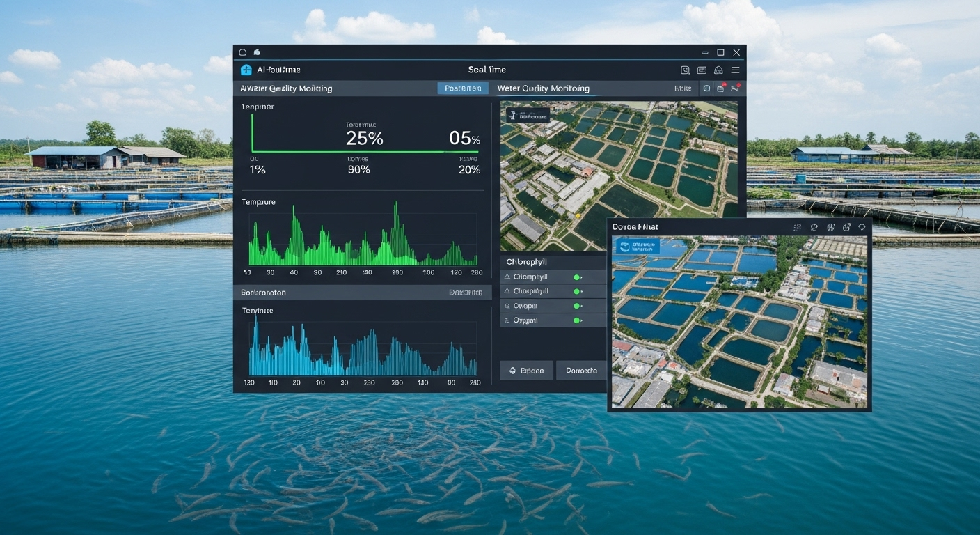The height and width of the screenshot is (535, 980).
Task: Click the green progress bar line
Action: (348, 150)
